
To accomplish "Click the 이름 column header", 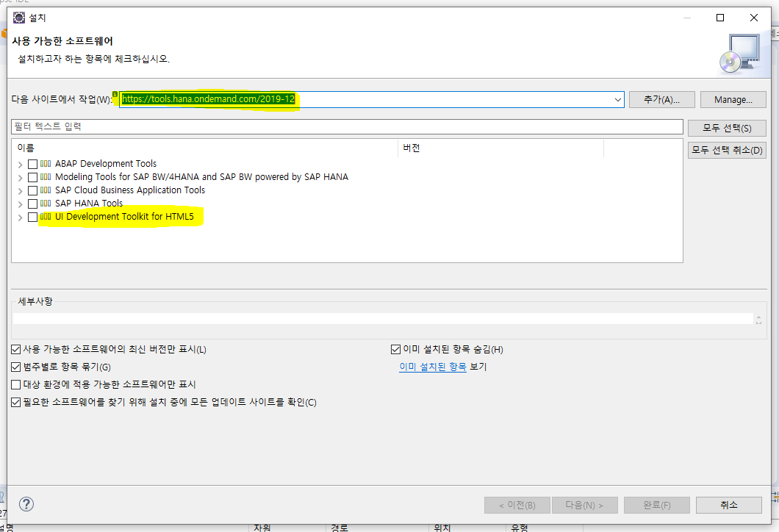I will 205,148.
